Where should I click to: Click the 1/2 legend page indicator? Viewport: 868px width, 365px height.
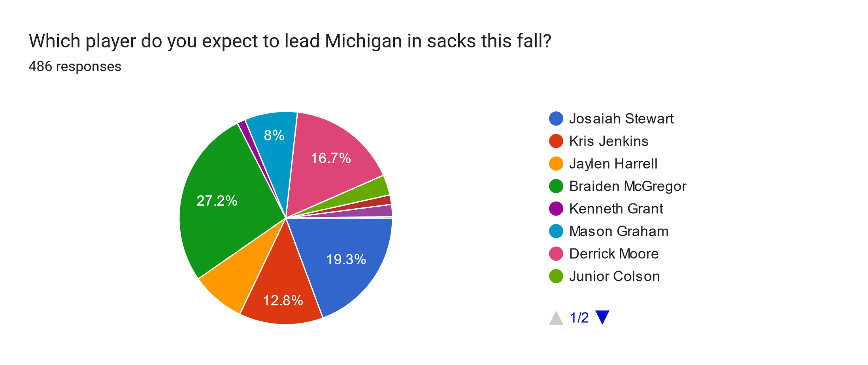point(579,318)
